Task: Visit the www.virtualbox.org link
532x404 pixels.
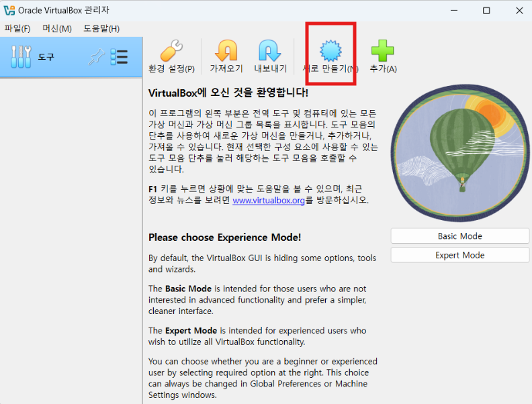Action: pos(269,200)
